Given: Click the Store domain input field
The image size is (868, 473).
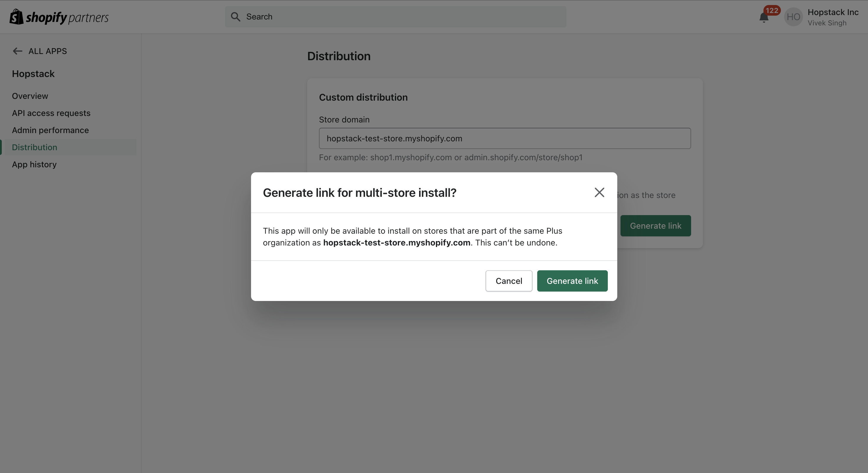Looking at the screenshot, I should click(x=504, y=138).
